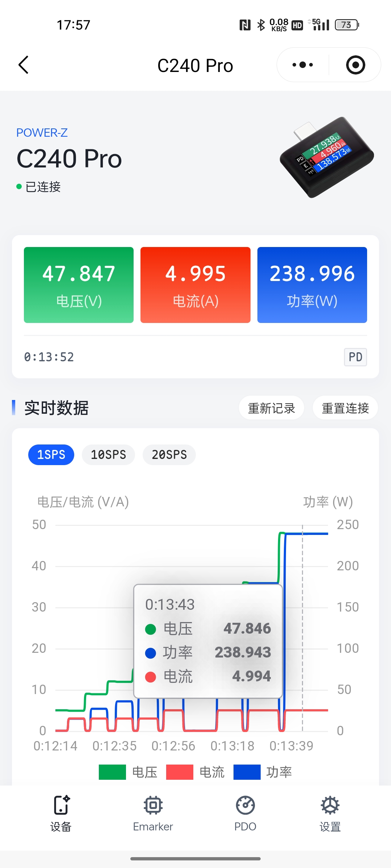Select the 1SPS sampling rate
The height and width of the screenshot is (868, 391).
tap(51, 455)
